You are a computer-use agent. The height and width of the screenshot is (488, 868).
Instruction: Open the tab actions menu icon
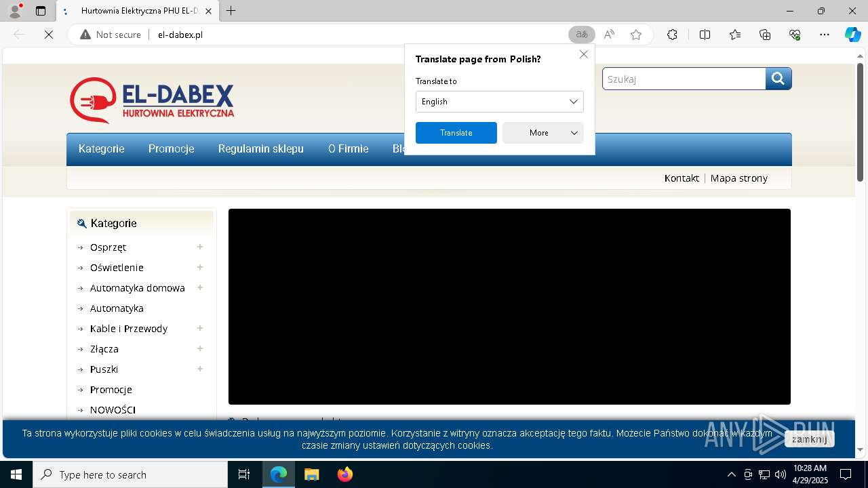[x=41, y=11]
